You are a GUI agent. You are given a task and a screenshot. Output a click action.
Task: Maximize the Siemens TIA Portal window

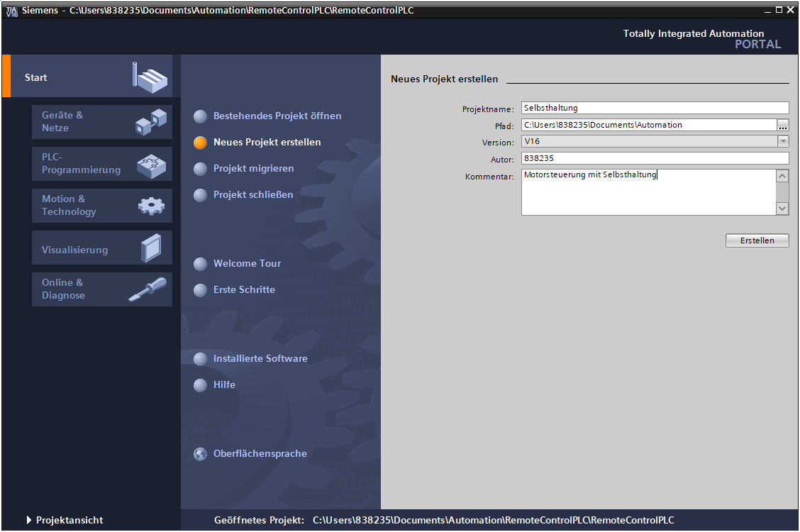pyautogui.click(x=779, y=10)
